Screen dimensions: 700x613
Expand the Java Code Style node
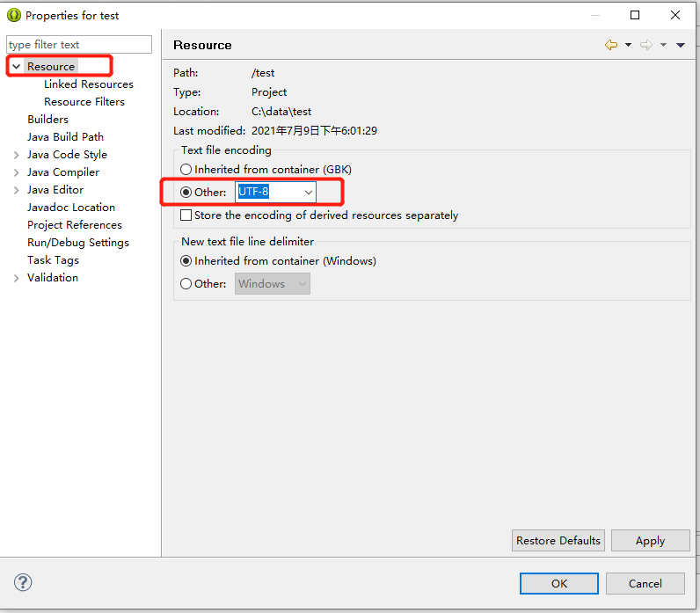click(16, 155)
